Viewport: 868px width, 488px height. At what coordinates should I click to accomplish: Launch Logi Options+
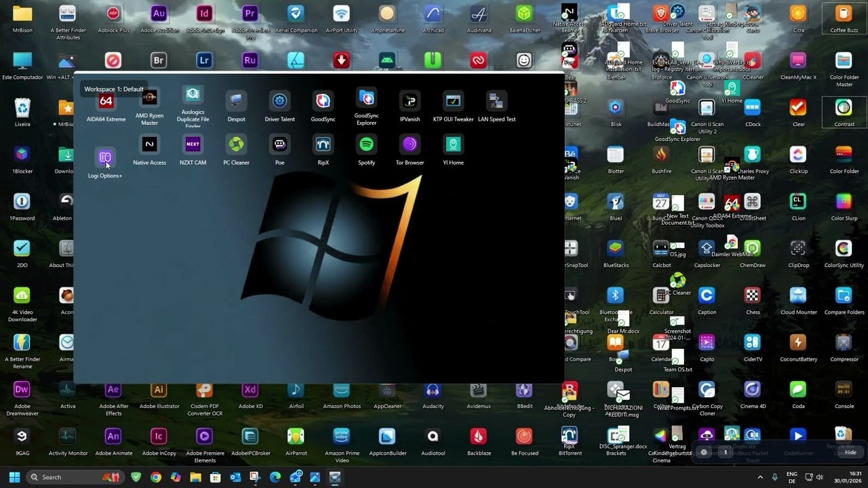[104, 157]
